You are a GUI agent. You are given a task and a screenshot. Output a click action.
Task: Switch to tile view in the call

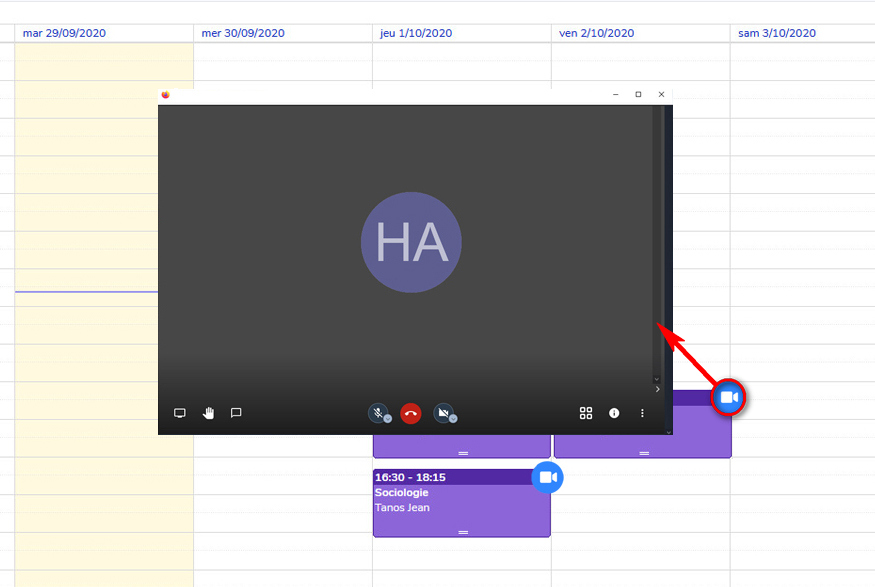pos(585,413)
